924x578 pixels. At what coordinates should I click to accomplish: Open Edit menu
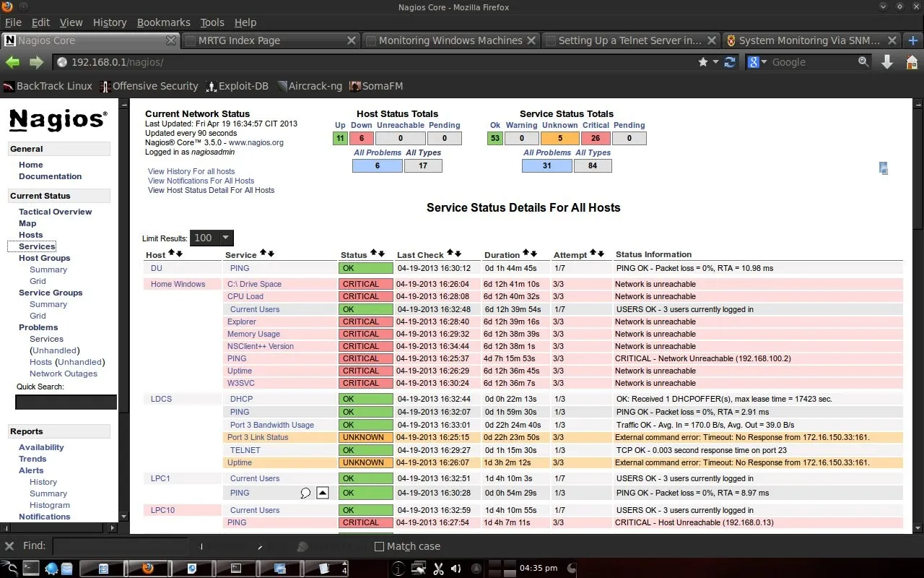(x=41, y=22)
